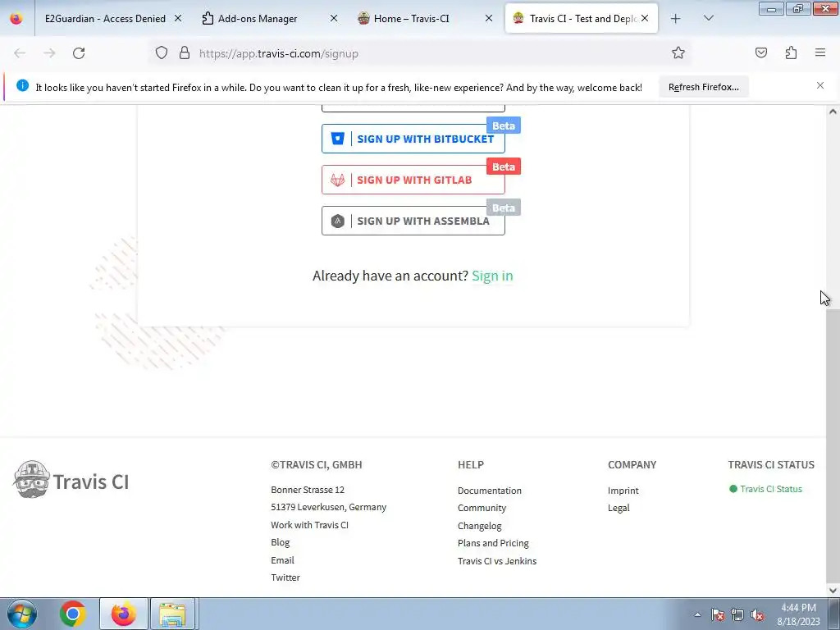Click the Assembla logo icon
This screenshot has height=630, width=840.
[x=337, y=221]
